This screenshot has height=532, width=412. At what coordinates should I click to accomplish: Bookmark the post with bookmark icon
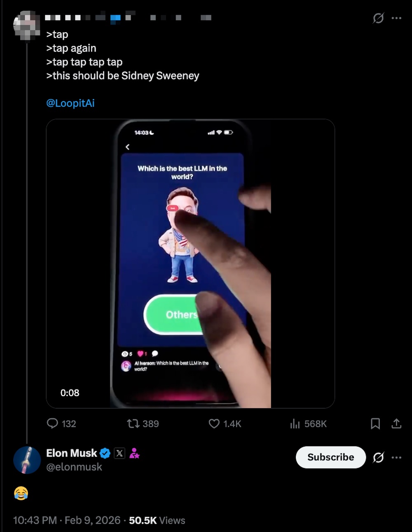coord(375,424)
